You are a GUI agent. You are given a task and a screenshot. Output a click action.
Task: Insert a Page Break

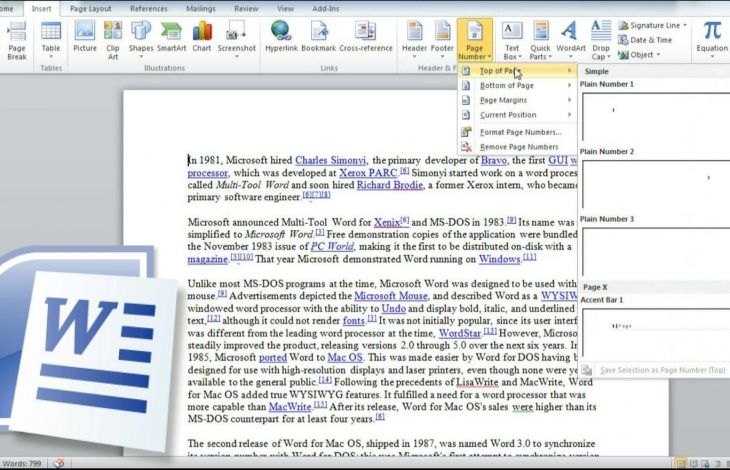coord(17,41)
